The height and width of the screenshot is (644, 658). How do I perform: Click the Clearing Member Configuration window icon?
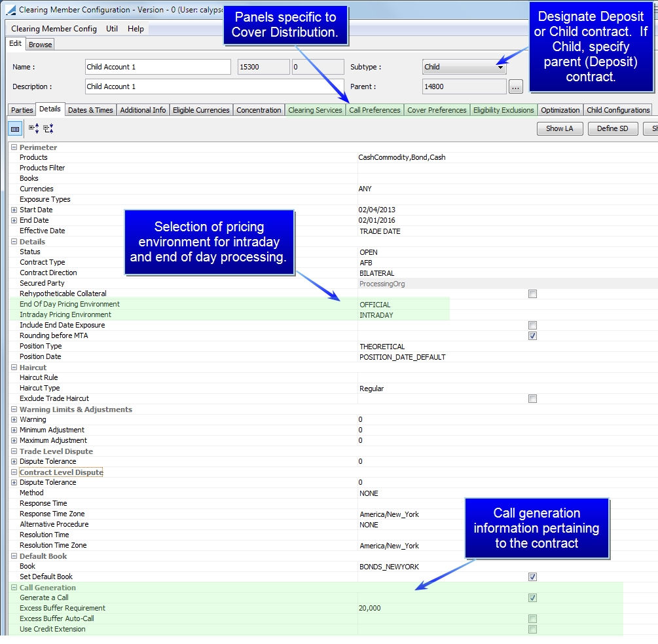10,10
